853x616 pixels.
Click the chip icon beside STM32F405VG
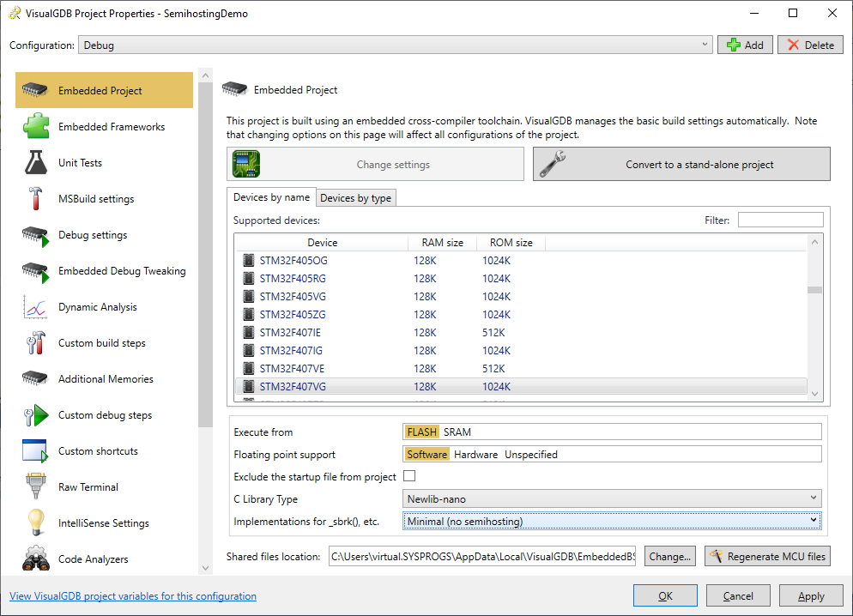click(249, 296)
